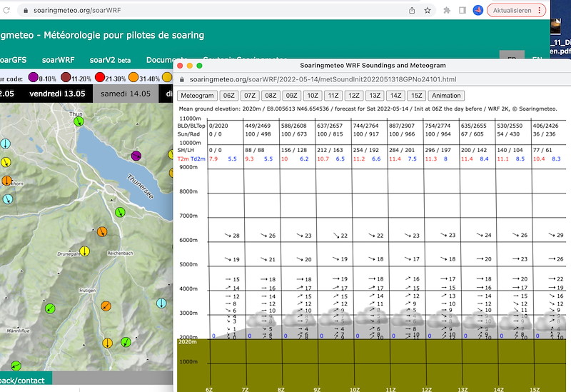Open the feedback/contact link
Screen dimensions: 571x392
22,381
